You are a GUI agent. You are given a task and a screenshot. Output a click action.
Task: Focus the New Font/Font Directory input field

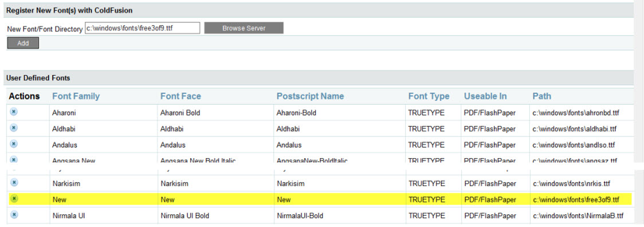pyautogui.click(x=142, y=28)
